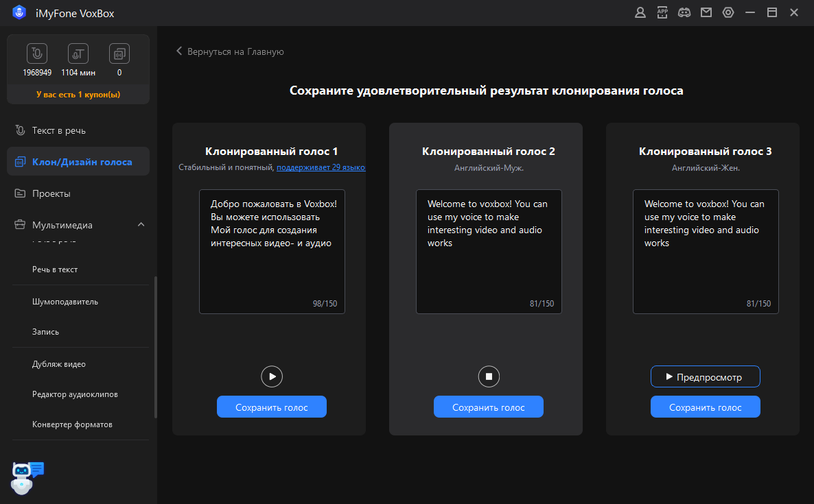Viewport: 814px width, 504px height.
Task: Play Клонированный голос 1 preview
Action: coord(272,376)
